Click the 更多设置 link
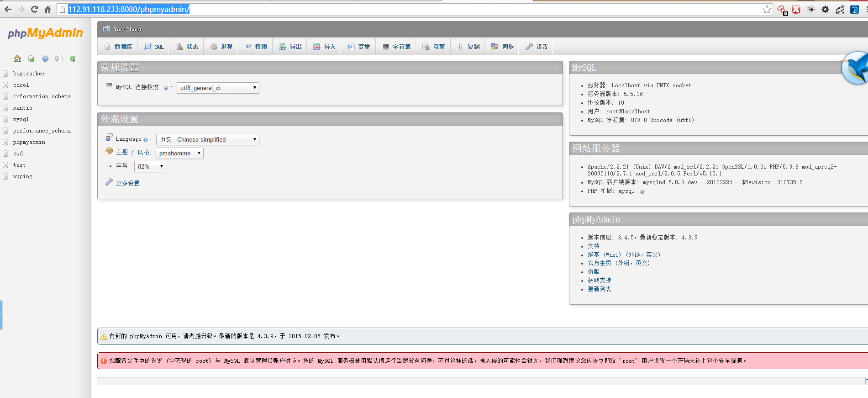The height and width of the screenshot is (398, 868). 128,183
